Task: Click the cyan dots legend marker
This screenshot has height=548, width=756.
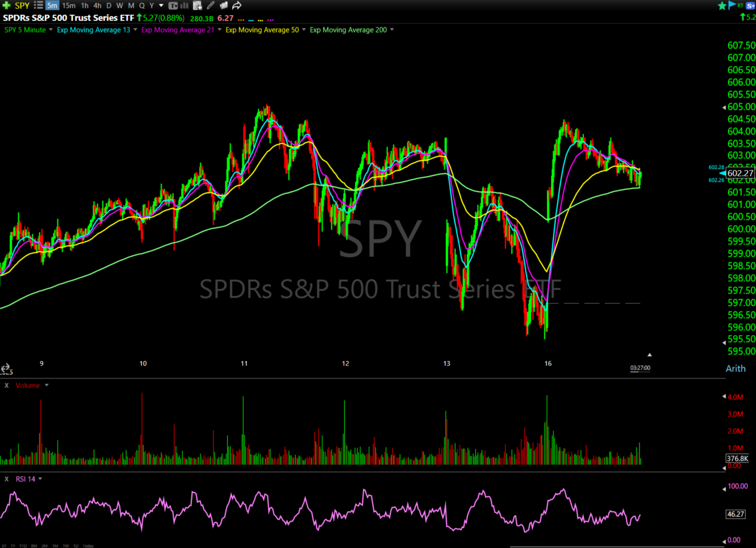Action: point(251,20)
